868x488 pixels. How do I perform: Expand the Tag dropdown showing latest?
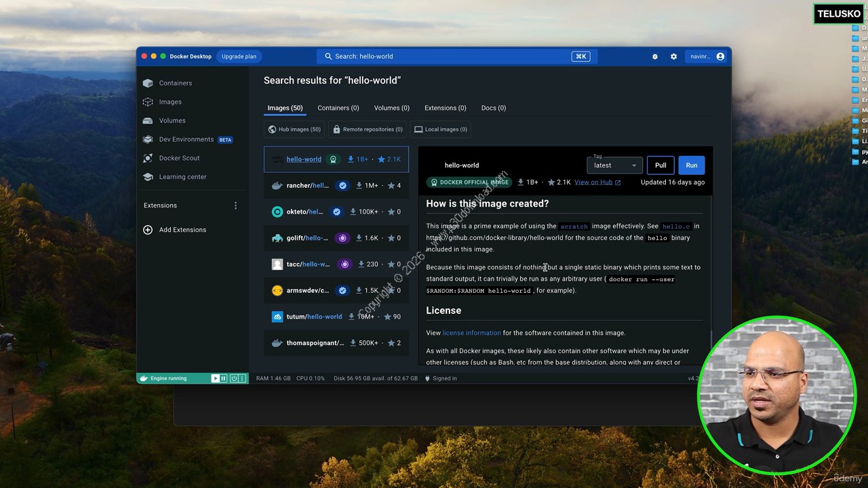point(614,165)
